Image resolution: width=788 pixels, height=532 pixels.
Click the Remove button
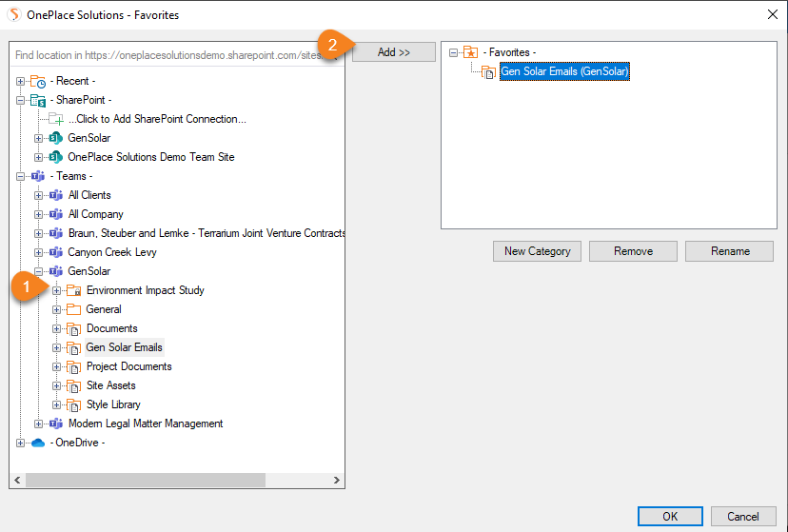pos(633,251)
